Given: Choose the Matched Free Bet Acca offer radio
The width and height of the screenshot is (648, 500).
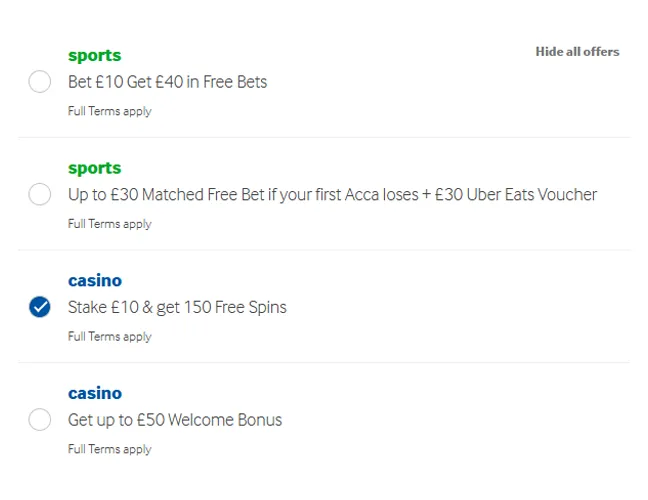Looking at the screenshot, I should [x=40, y=194].
